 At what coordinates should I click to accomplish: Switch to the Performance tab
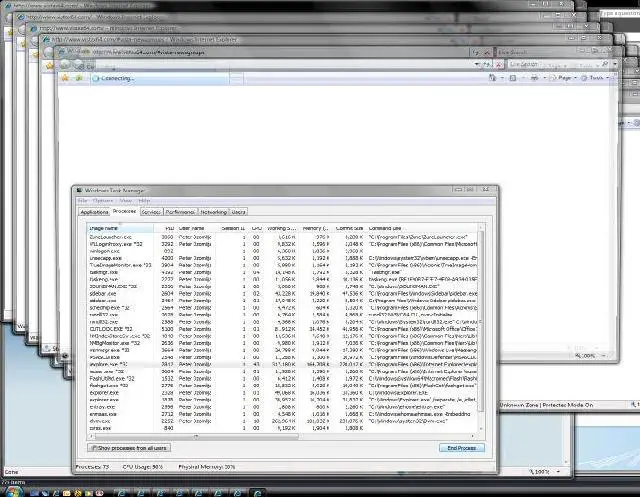(180, 212)
